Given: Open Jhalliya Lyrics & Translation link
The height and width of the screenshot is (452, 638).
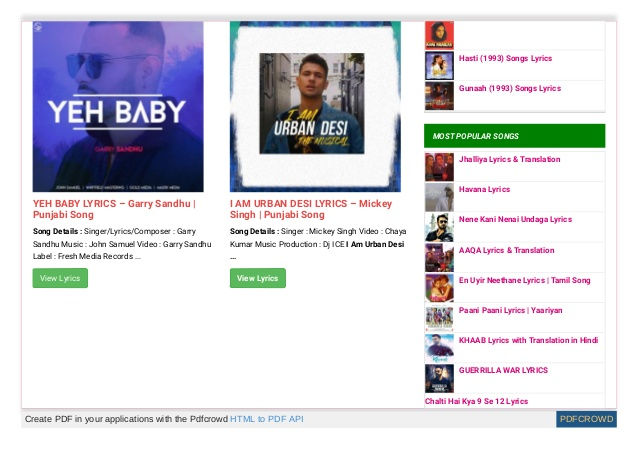Looking at the screenshot, I should [509, 159].
